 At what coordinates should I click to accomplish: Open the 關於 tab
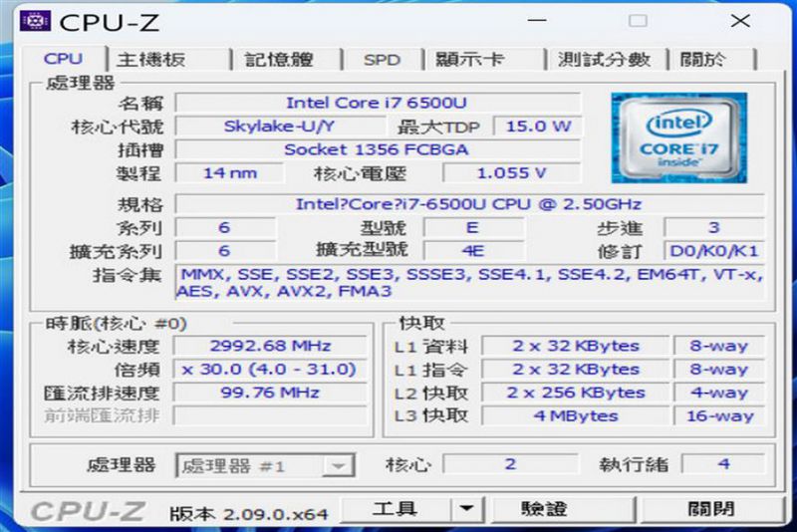pos(711,60)
